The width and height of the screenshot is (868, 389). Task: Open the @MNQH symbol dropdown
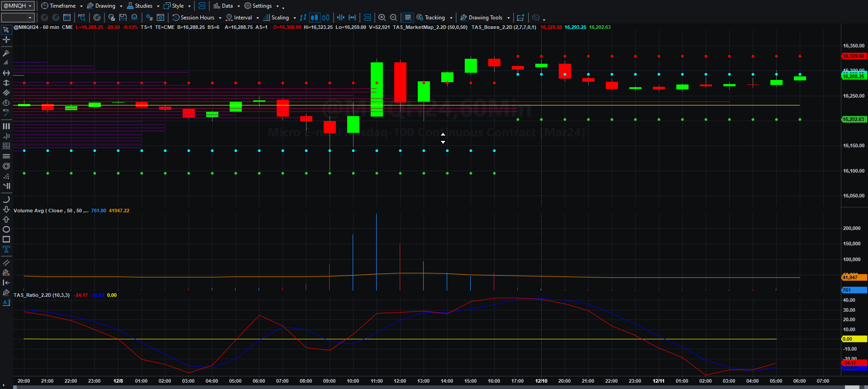click(18, 6)
